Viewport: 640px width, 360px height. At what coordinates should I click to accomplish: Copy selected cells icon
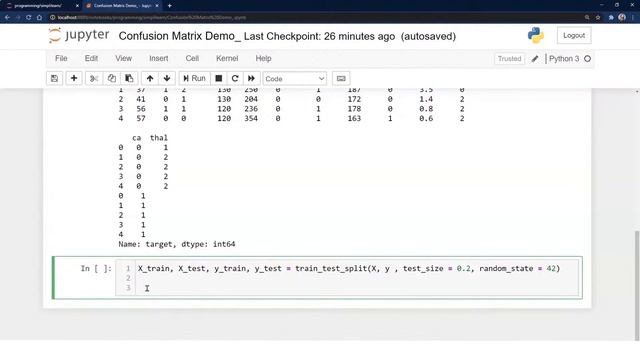tap(111, 78)
